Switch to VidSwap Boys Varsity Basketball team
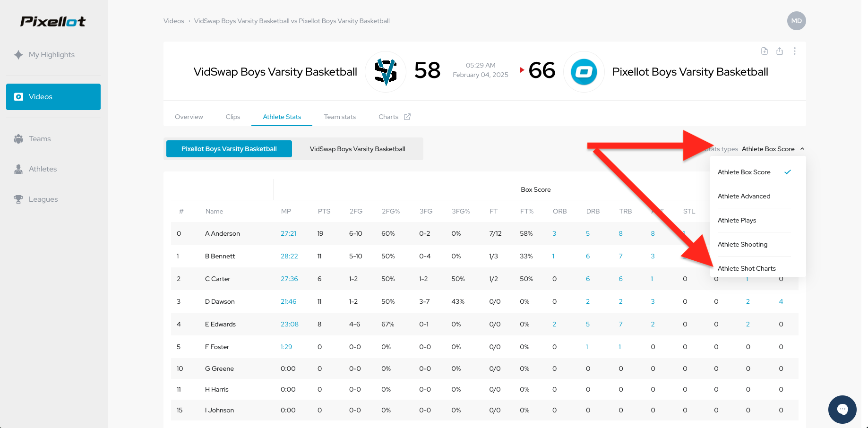This screenshot has height=428, width=868. pyautogui.click(x=358, y=149)
